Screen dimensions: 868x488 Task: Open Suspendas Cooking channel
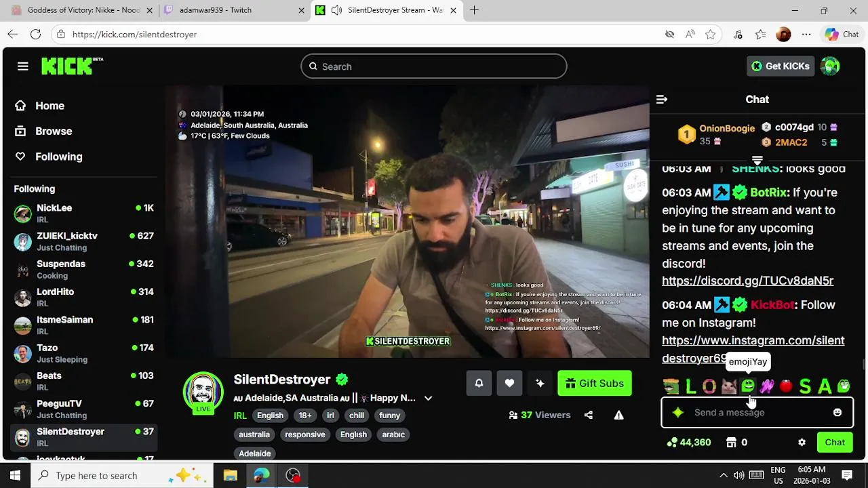84,269
